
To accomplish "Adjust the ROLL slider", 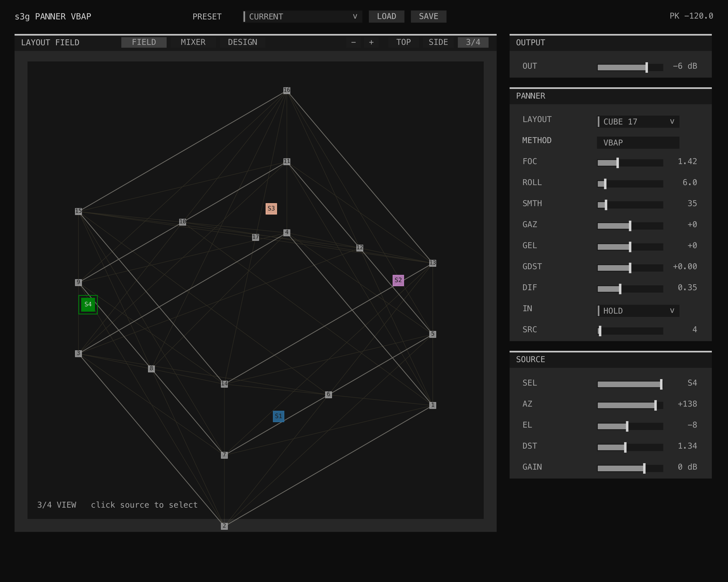I will click(x=630, y=184).
